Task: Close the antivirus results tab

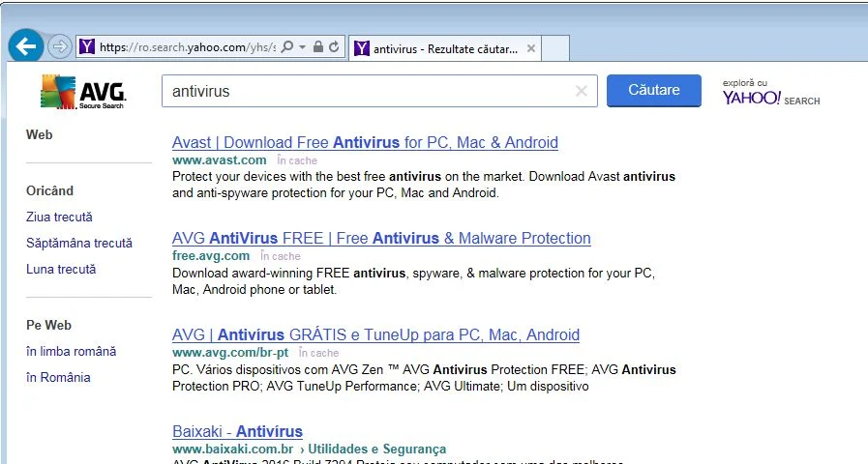Action: pyautogui.click(x=530, y=48)
